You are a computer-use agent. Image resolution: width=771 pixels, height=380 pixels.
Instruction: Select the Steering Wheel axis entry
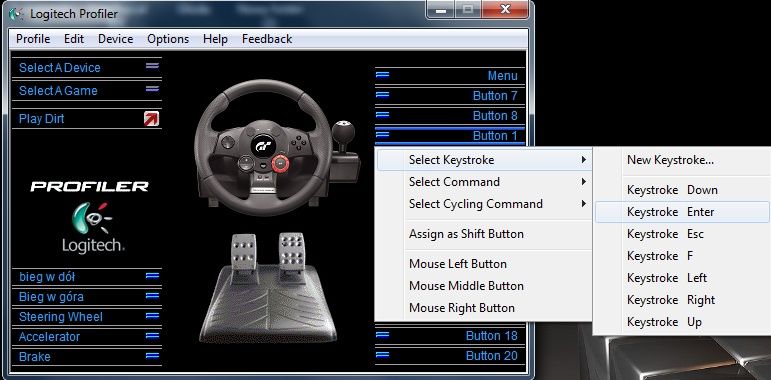[87, 317]
